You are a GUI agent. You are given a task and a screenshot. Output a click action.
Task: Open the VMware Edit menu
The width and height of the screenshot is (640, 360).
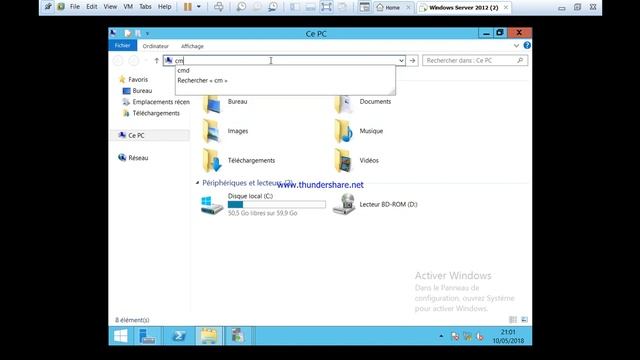[92, 7]
